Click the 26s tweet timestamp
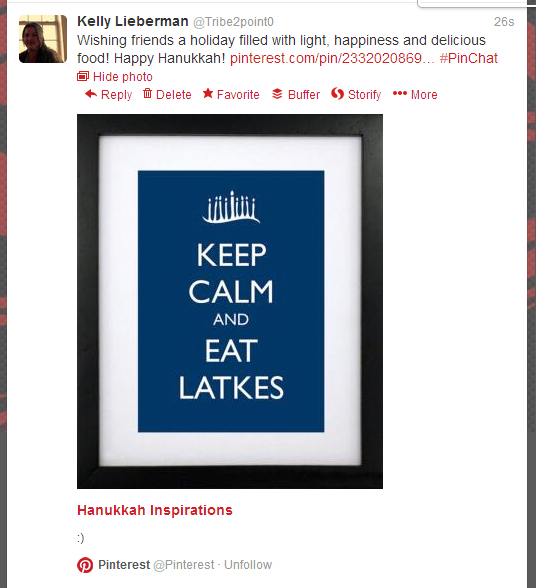Screen dimensions: 536x588 tap(504, 22)
